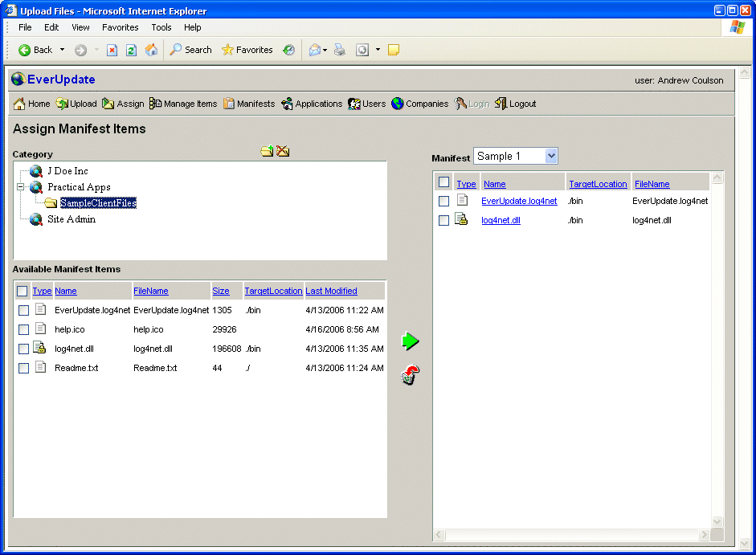
Task: Click the browser Print toolbar icon
Action: point(340,50)
